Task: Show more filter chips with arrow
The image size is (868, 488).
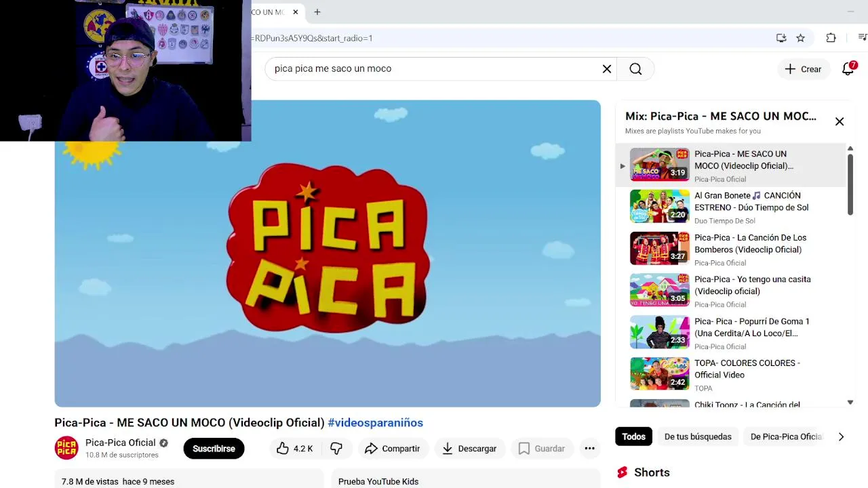Action: (841, 436)
